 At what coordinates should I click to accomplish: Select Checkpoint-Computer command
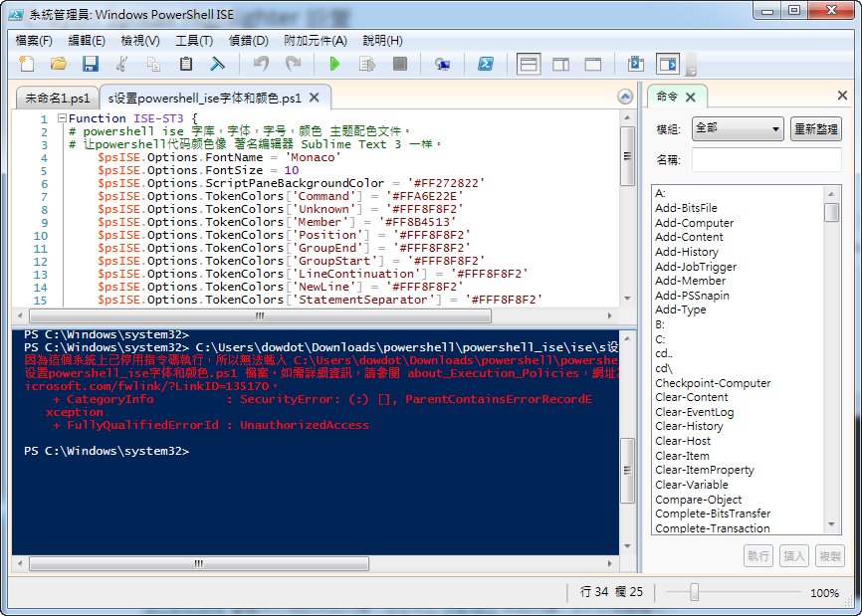coord(713,383)
